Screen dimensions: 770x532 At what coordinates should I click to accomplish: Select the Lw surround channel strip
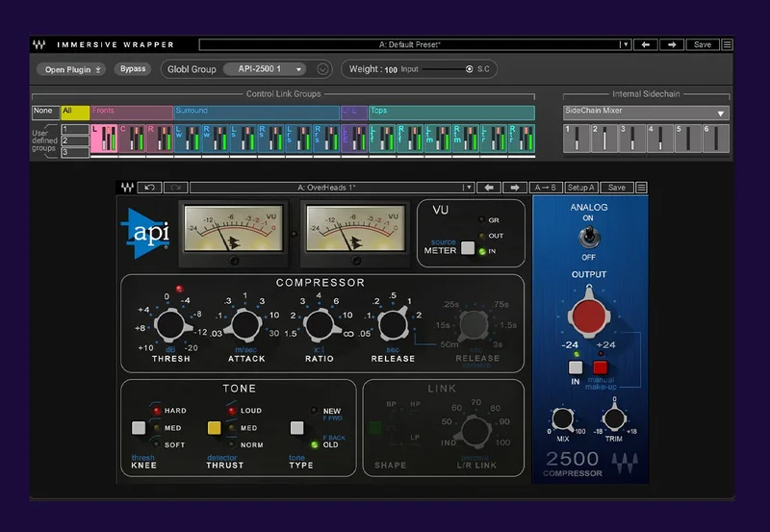click(x=188, y=138)
